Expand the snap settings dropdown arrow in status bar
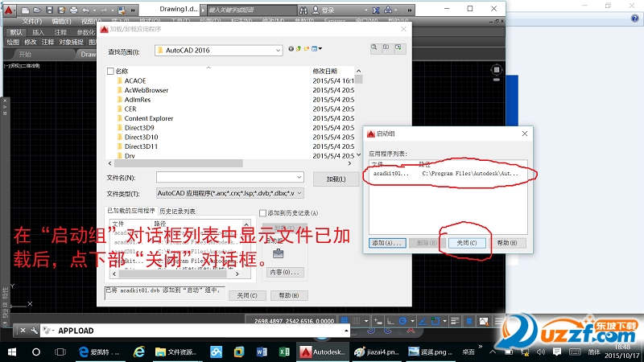Image resolution: width=644 pixels, height=362 pixels. point(366,321)
